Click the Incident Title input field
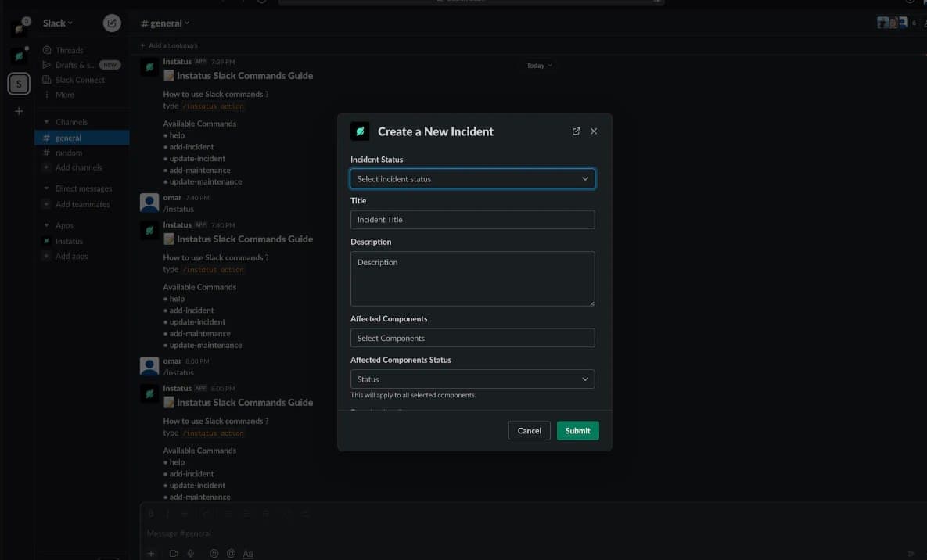The width and height of the screenshot is (927, 560). (472, 220)
